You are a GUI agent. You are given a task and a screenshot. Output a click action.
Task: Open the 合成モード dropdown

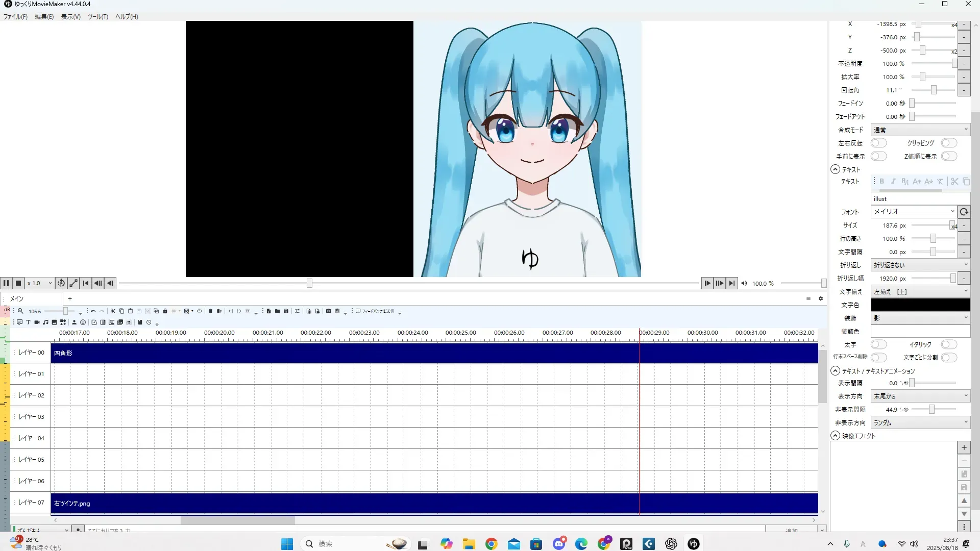(x=920, y=130)
